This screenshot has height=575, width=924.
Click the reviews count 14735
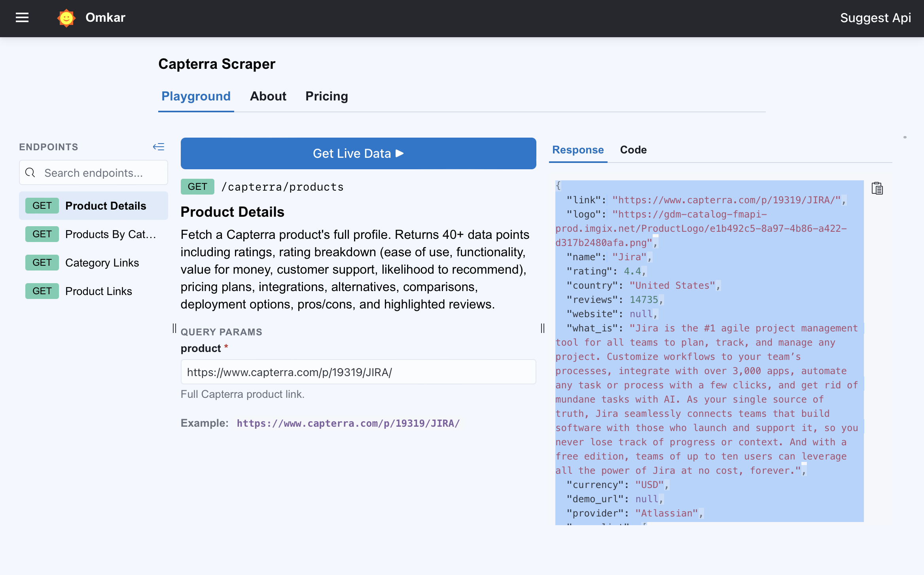(644, 300)
